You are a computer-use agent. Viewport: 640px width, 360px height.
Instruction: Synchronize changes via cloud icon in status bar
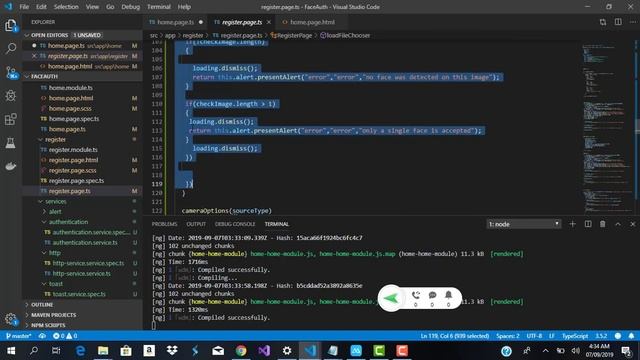(42, 336)
